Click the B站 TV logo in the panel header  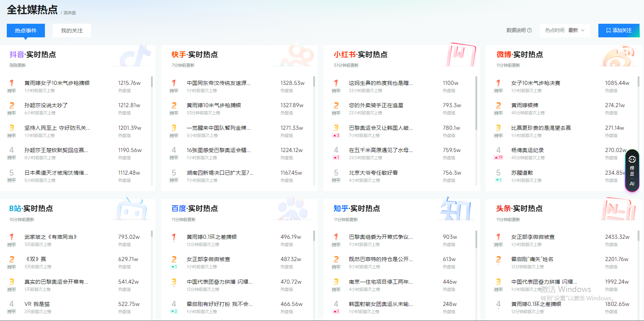point(131,209)
